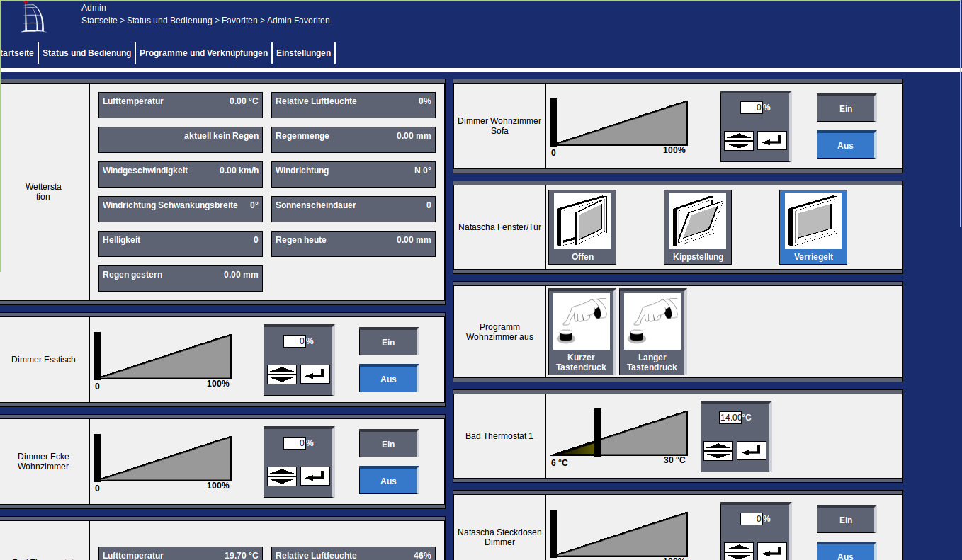Click the Wetterstation Lufttemperatur 0.00 °C value
962x560 pixels.
point(181,105)
